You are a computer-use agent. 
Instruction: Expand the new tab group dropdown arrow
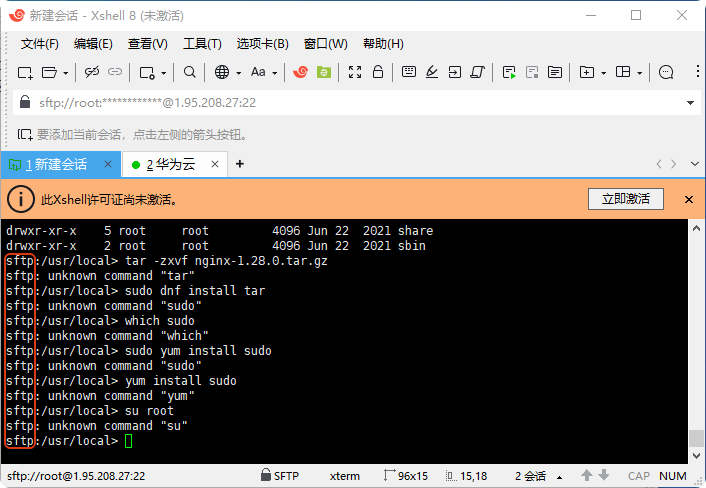click(603, 73)
